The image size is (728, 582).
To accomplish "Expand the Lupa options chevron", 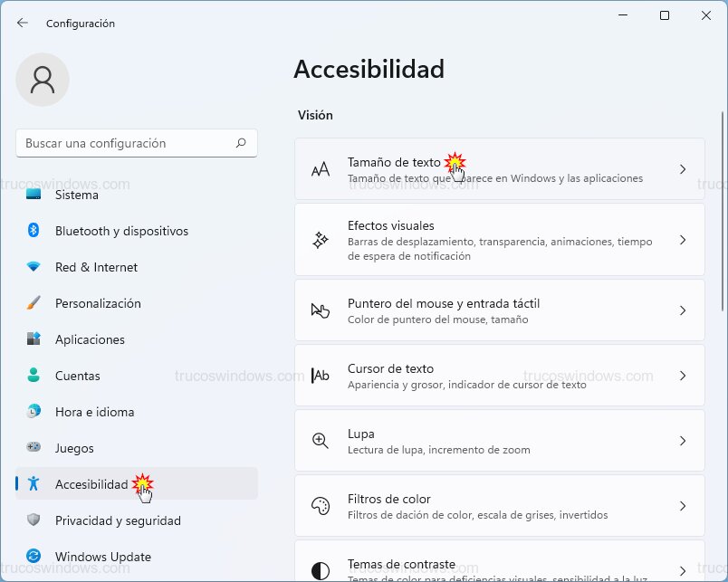I will click(684, 441).
